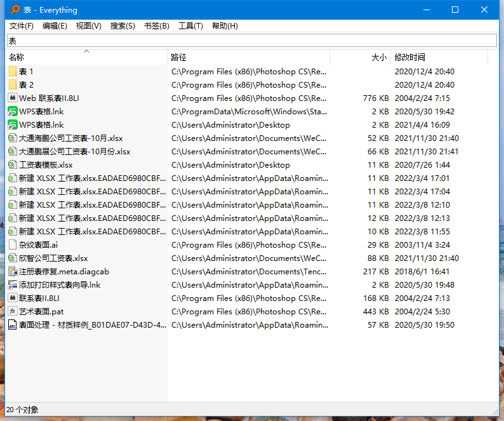Screen dimensions: 504x421
Task: Click the icon of 表面处理 材质样例 file
Action: coord(13,325)
